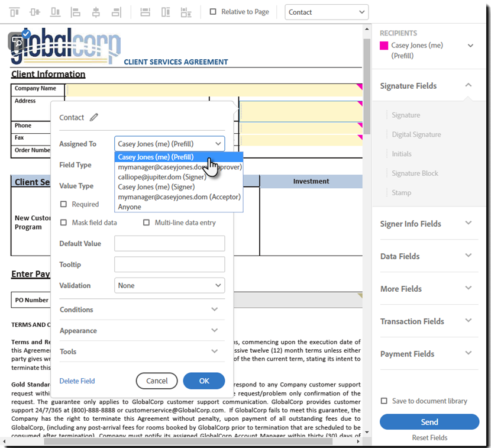491x448 pixels.
Task: Click the pink recipient color swatch
Action: pyautogui.click(x=384, y=46)
